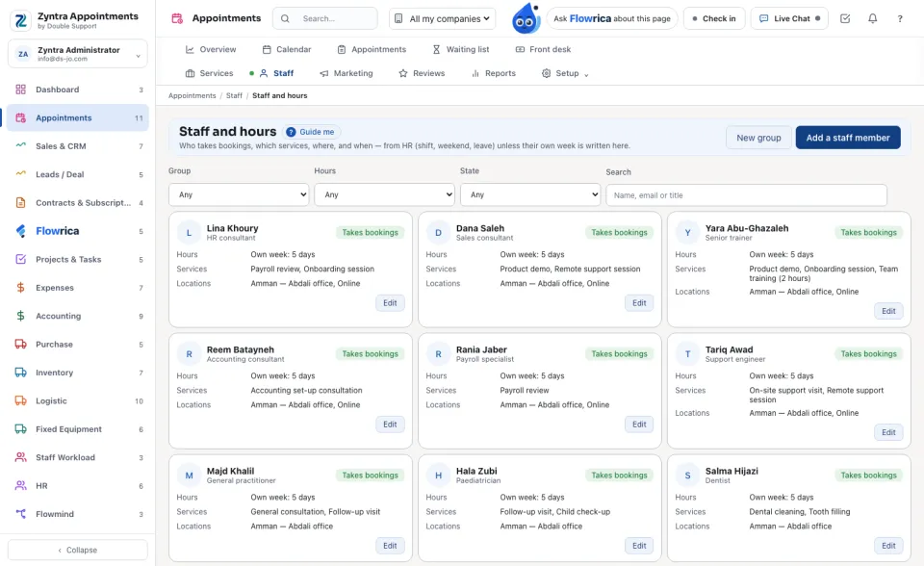This screenshot has height=566, width=924.
Task: Expand the Setup menu
Action: 566,73
